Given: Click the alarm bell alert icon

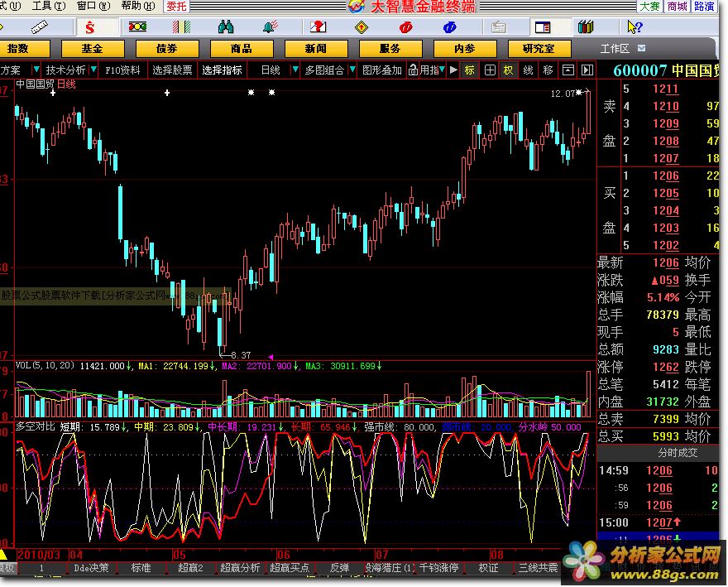Looking at the screenshot, I should coord(270,27).
